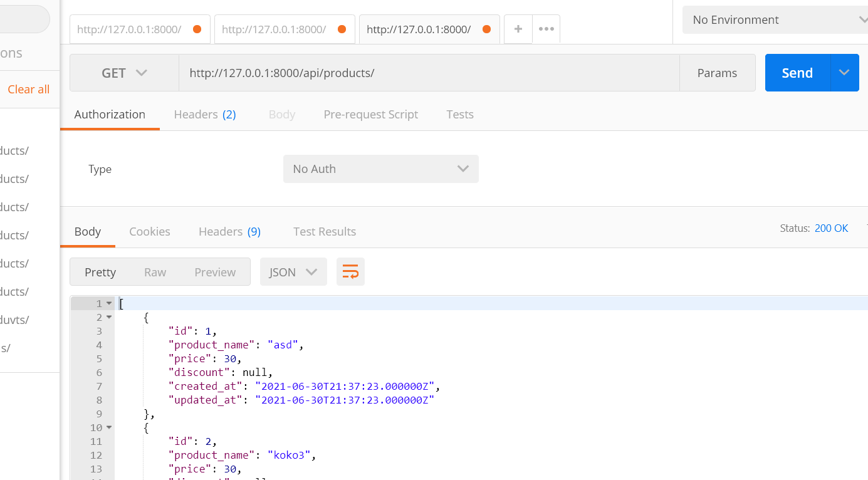Click the Clear all link in the sidebar
The height and width of the screenshot is (480, 868).
pyautogui.click(x=28, y=89)
